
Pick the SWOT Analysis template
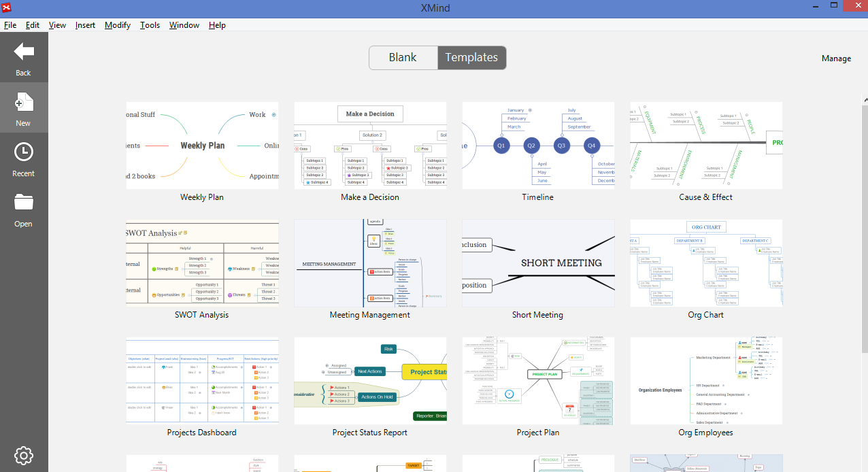[202, 263]
